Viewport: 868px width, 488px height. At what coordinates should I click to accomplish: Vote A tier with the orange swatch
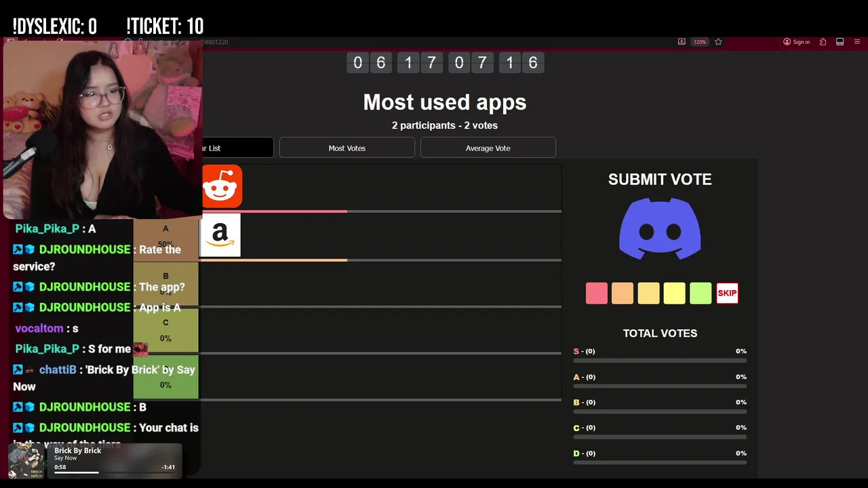(x=623, y=293)
